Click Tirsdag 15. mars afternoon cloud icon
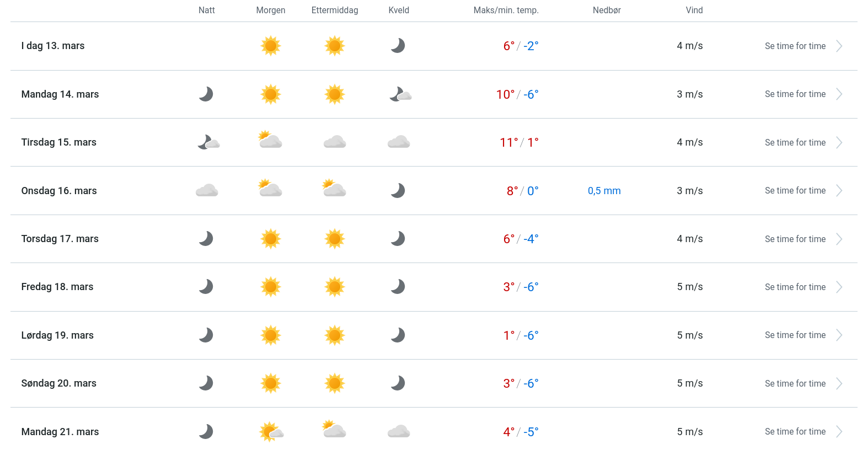The image size is (868, 455). (x=335, y=142)
